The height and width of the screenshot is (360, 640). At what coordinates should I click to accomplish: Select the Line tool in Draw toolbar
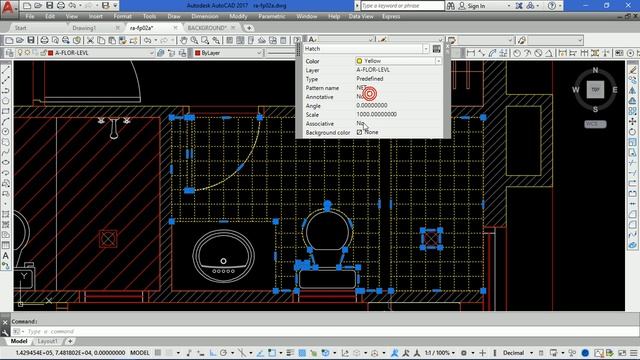(6, 70)
